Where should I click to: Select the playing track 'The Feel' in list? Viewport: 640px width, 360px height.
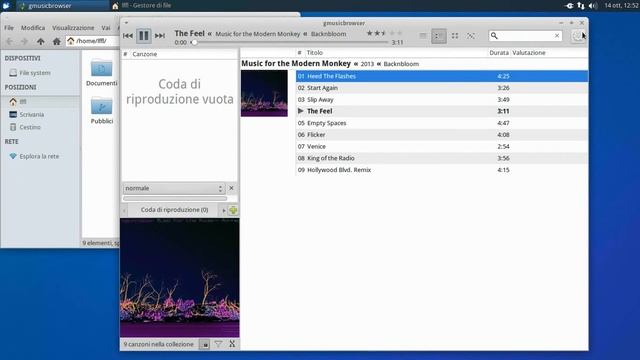(x=442, y=111)
